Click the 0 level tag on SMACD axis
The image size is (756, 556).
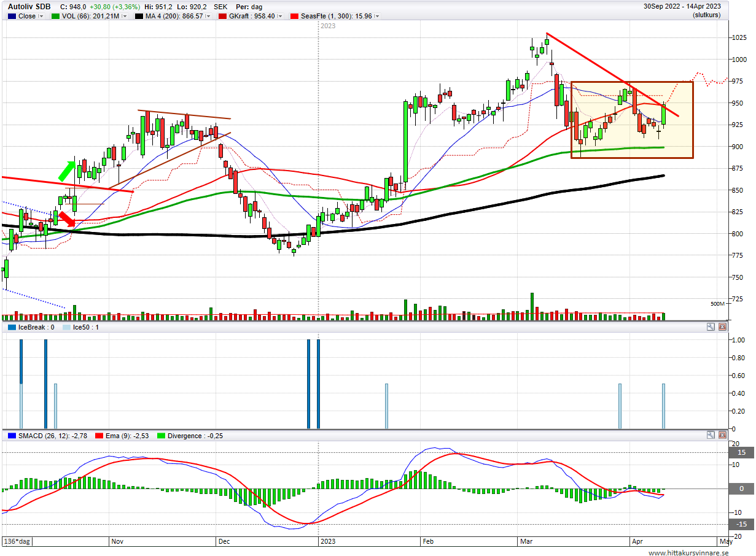741,488
